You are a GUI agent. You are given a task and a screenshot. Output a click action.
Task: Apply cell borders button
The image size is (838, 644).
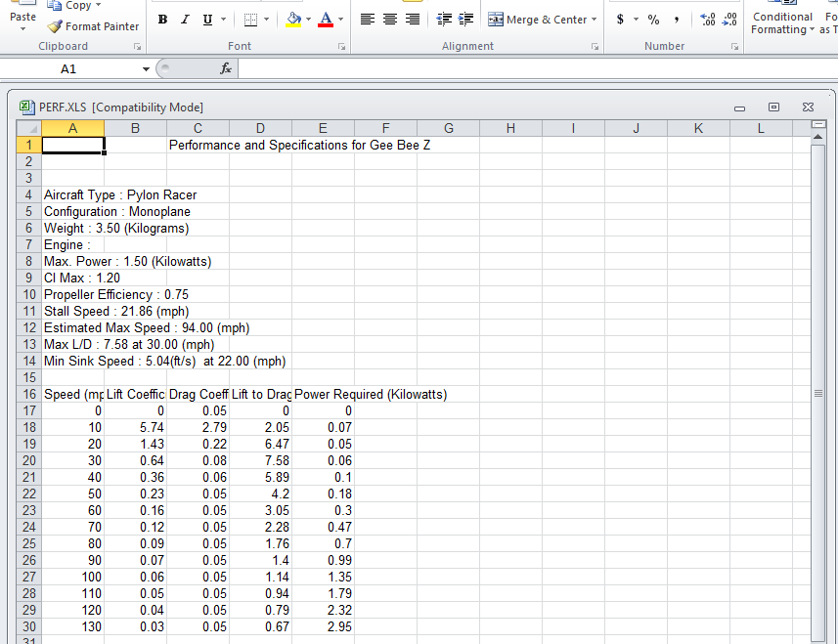pyautogui.click(x=250, y=20)
